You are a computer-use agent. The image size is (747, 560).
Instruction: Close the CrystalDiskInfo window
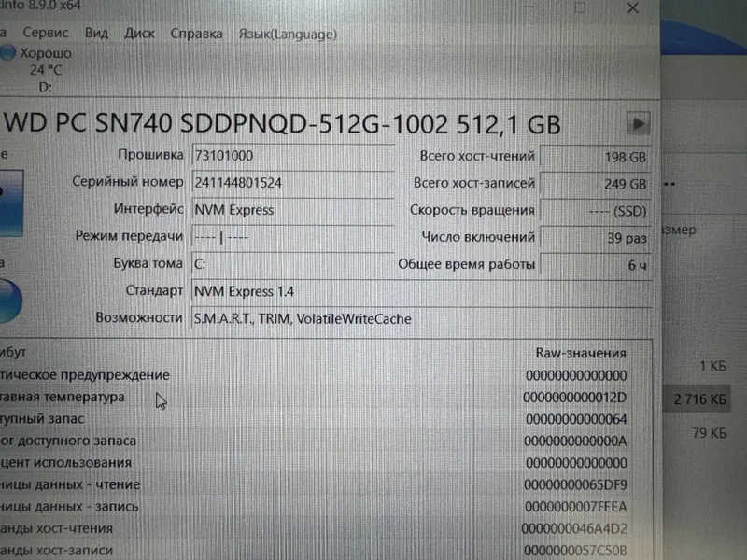pyautogui.click(x=633, y=8)
